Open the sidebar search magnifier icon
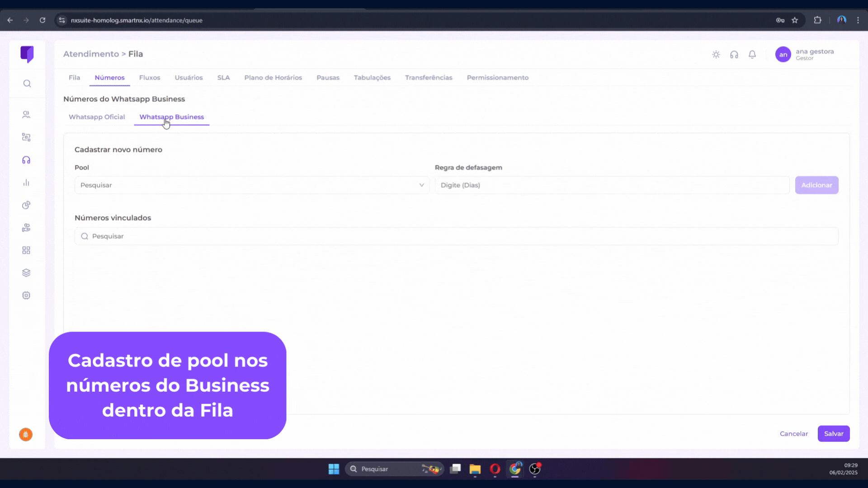Viewport: 868px width, 488px height. [27, 84]
